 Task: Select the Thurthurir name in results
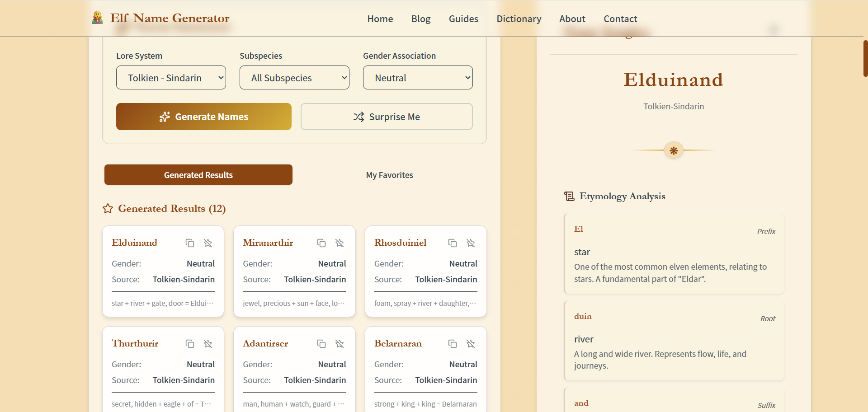coord(135,343)
